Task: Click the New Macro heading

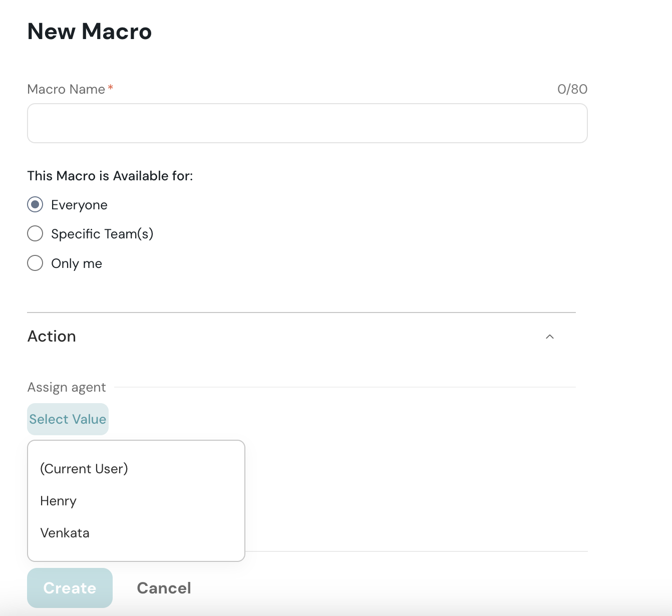Action: [90, 32]
